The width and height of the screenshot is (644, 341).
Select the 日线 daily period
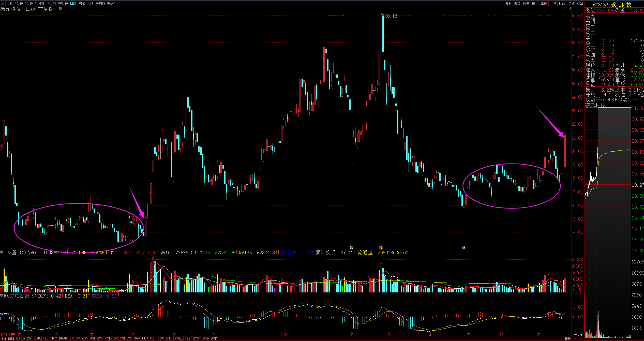73,3
